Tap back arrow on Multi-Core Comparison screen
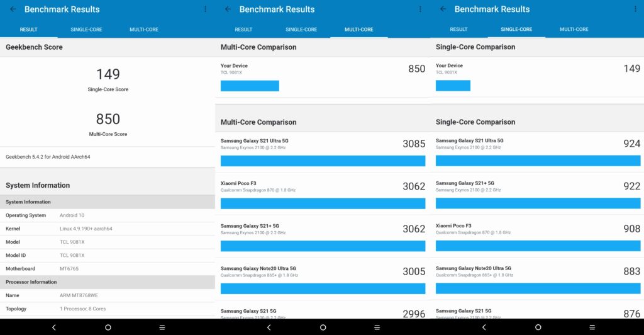 228,9
